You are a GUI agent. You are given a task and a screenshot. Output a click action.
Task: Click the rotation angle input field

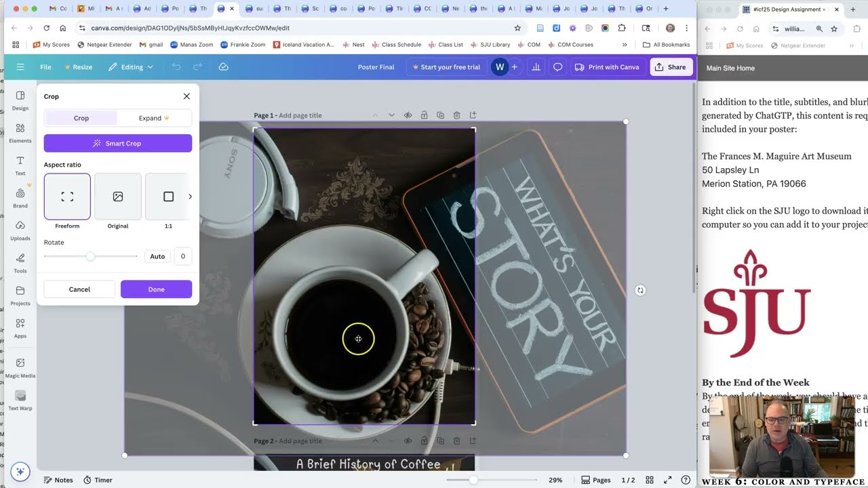tap(182, 256)
